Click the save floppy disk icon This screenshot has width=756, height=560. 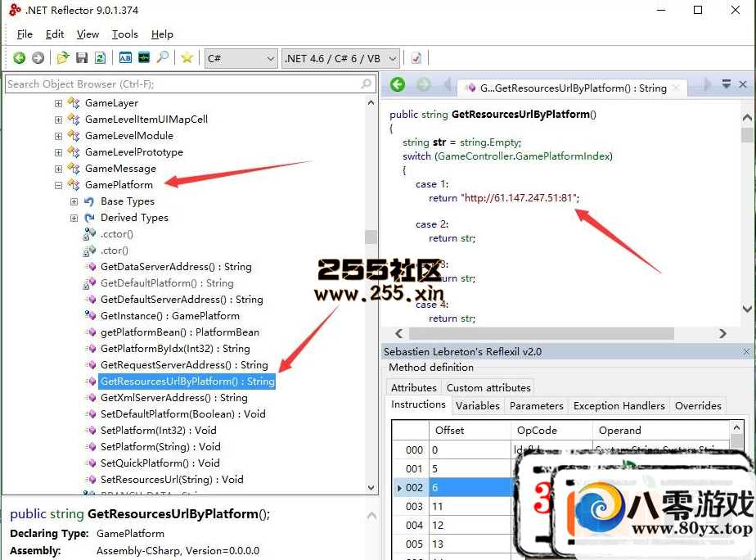coord(82,58)
